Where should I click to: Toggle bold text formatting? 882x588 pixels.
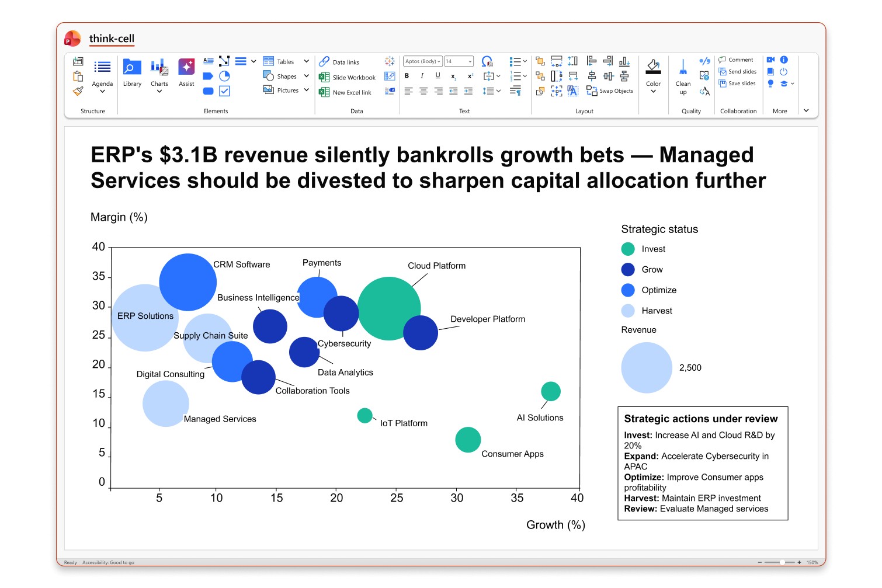click(x=407, y=76)
